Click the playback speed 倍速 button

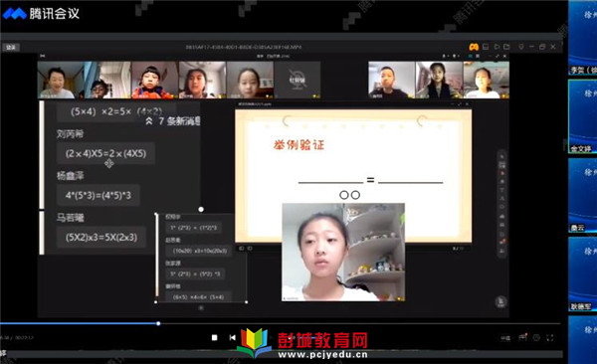pyautogui.click(x=505, y=338)
